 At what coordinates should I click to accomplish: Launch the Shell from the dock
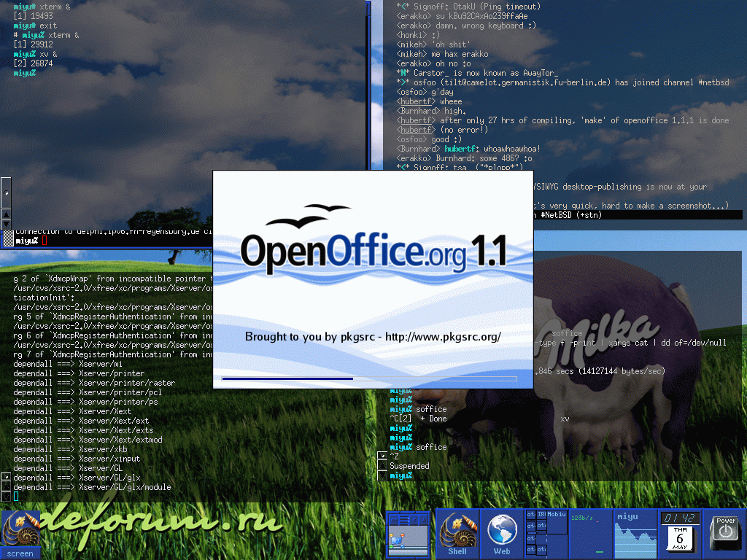pyautogui.click(x=457, y=533)
